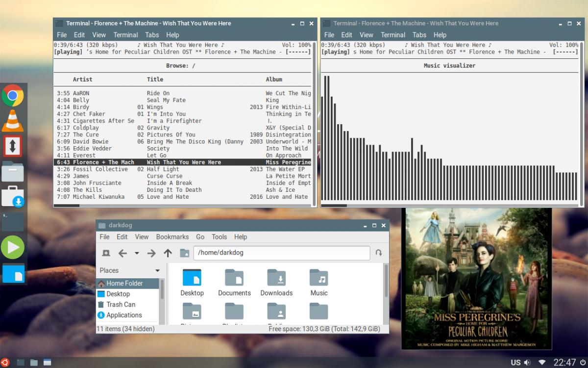Image resolution: width=588 pixels, height=368 pixels.
Task: Open the Go menu in the file manager
Action: tap(200, 237)
